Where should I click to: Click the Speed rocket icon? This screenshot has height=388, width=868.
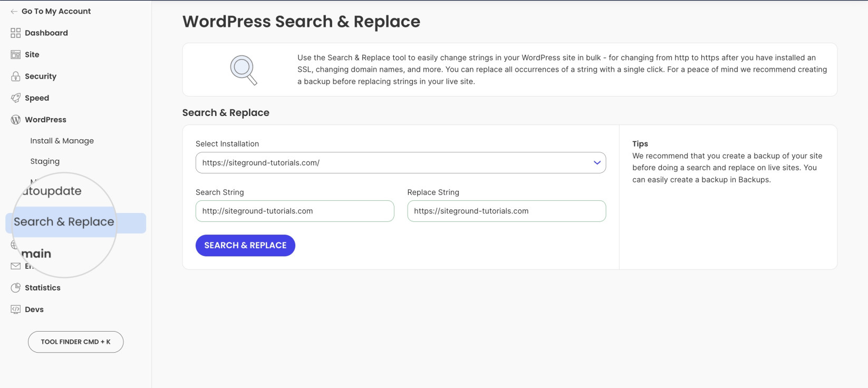coord(15,98)
